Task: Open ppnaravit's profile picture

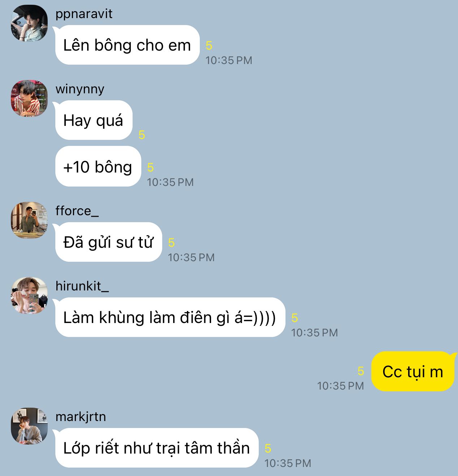Action: click(29, 23)
